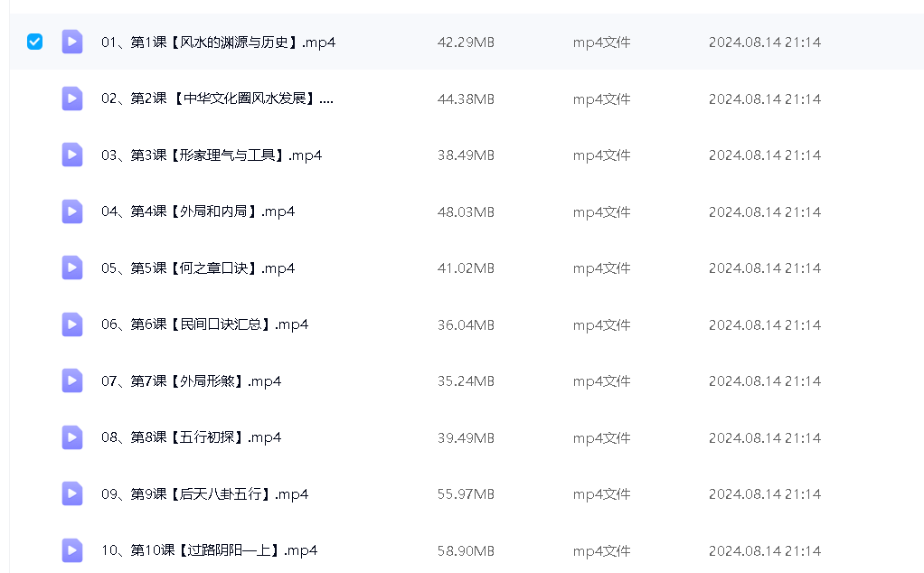Select the play icon next to 第4课 外局和内局

(72, 211)
